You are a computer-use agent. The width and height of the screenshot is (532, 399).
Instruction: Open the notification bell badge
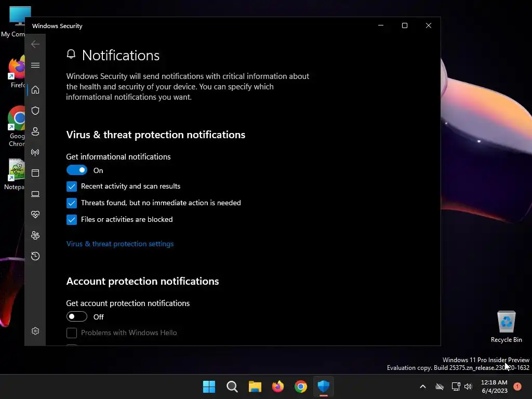pos(517,387)
